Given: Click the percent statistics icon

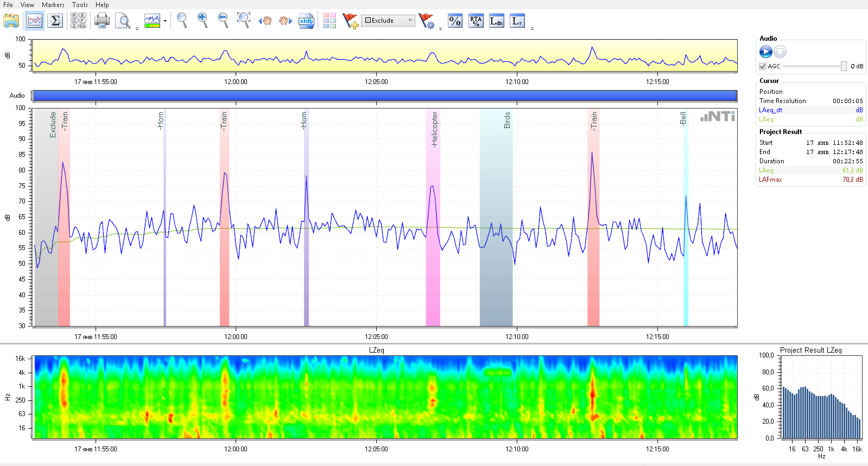Looking at the screenshot, I should coord(455,21).
